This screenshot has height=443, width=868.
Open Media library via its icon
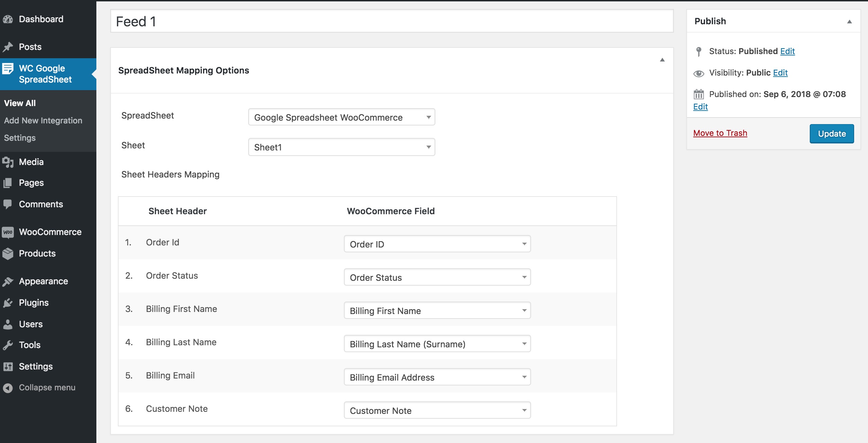pyautogui.click(x=8, y=162)
